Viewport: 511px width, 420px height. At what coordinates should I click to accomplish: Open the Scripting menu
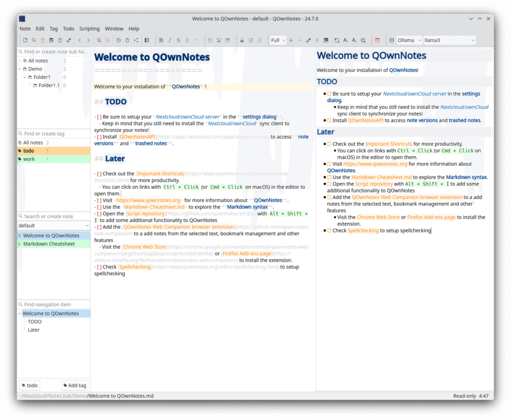pos(89,29)
